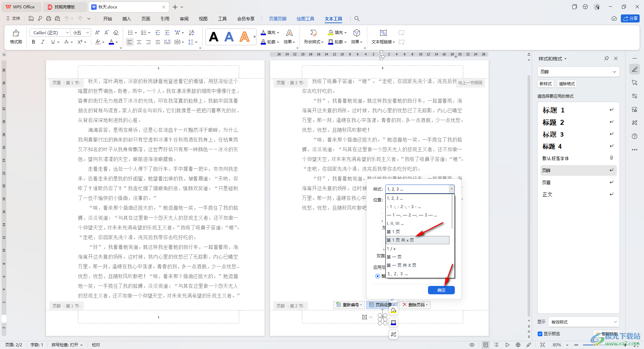
Task: Align text to the left
Action: pyautogui.click(x=129, y=42)
